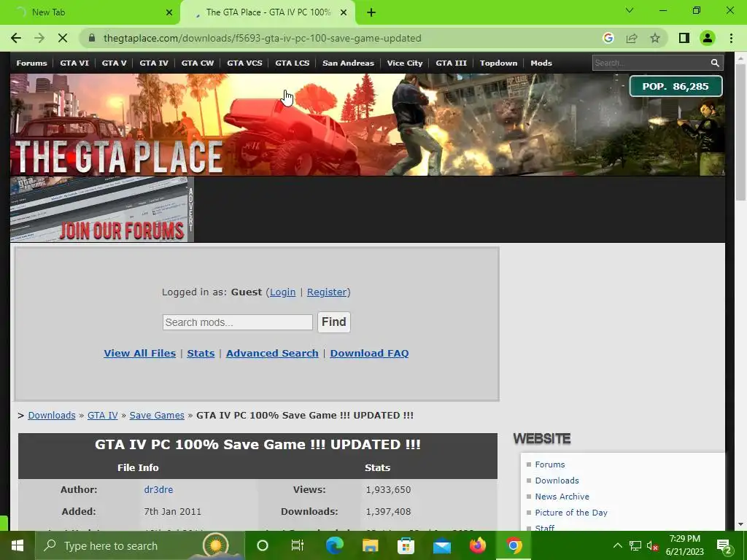Click the padlock site info icon

pyautogui.click(x=92, y=38)
